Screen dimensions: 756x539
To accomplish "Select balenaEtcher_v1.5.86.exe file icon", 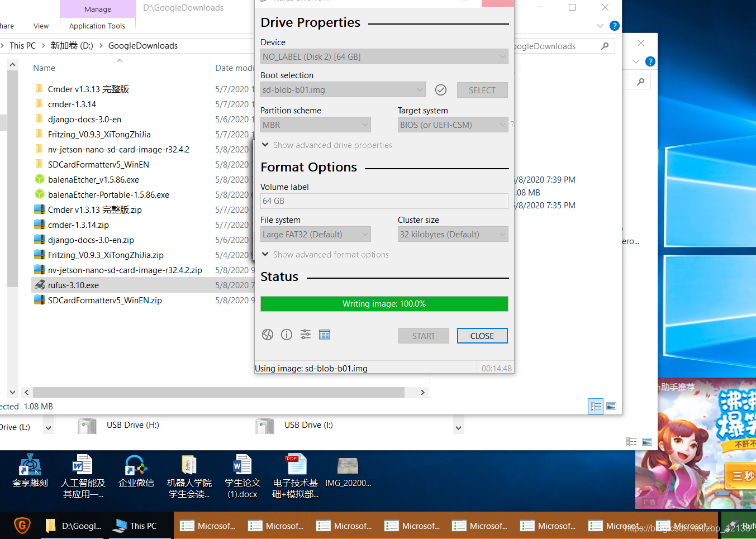I will tap(40, 179).
